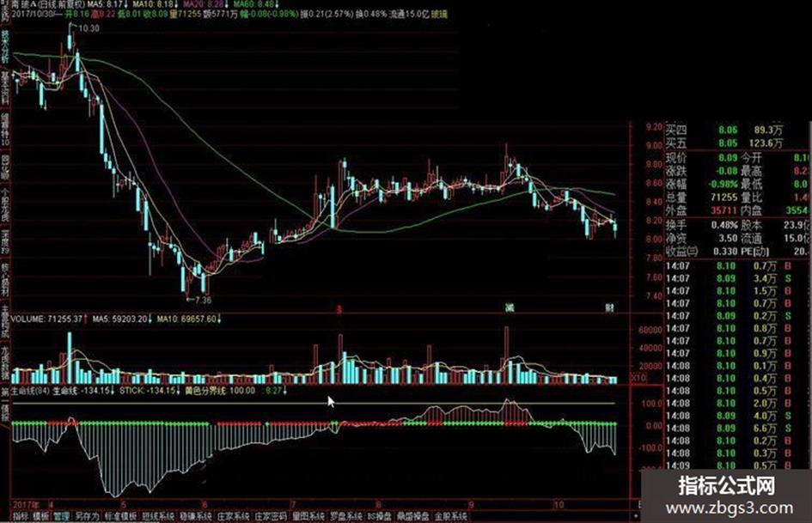Open the 模板 tab in bottom bar
812x523 pixels.
pyautogui.click(x=41, y=516)
